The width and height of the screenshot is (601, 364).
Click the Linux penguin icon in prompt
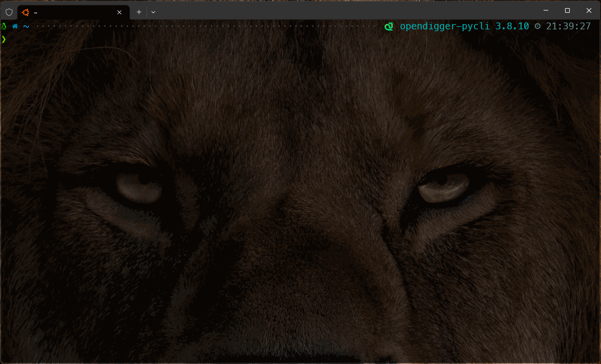tap(4, 26)
